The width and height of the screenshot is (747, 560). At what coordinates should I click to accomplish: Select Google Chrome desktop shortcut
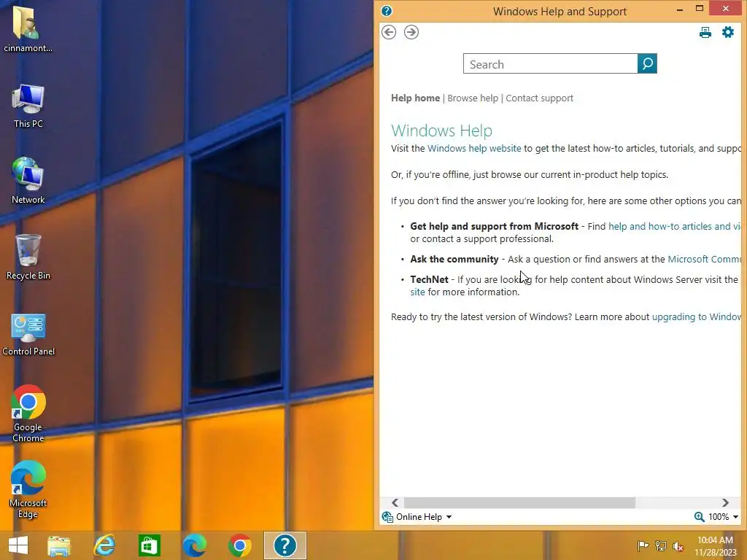click(x=28, y=413)
